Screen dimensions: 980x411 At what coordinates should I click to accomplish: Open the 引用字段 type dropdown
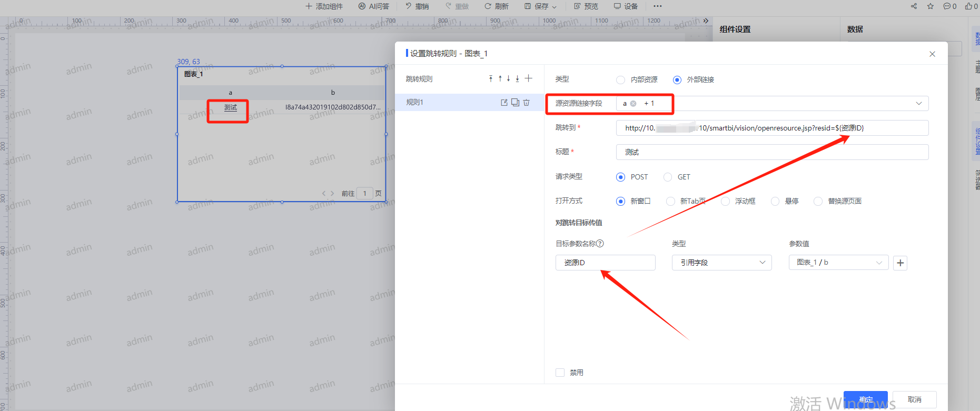pyautogui.click(x=722, y=263)
